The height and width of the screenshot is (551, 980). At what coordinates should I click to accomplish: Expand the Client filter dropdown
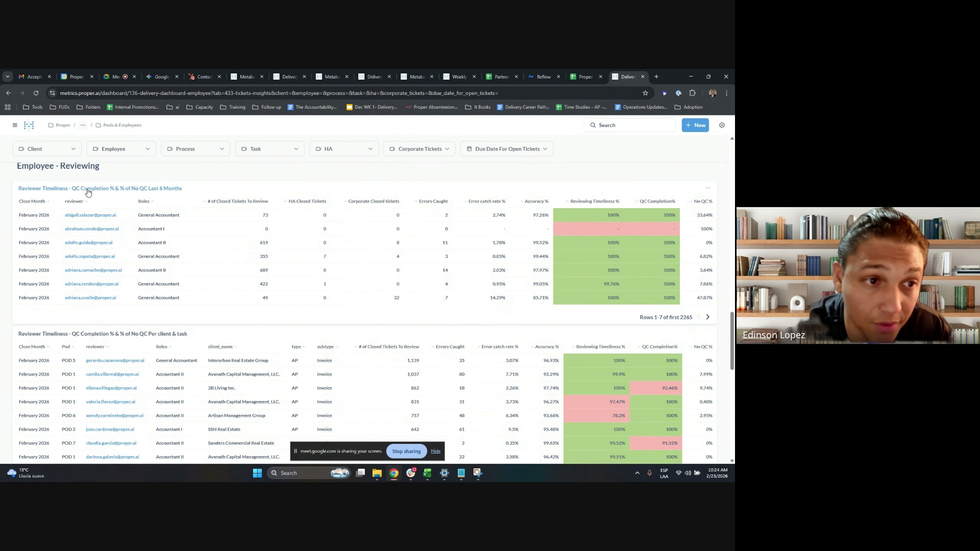[x=46, y=149]
